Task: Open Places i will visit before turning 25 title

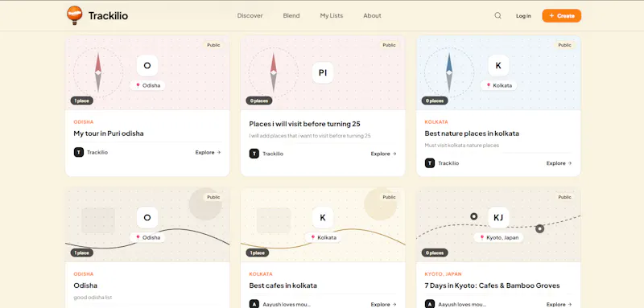Action: [305, 124]
